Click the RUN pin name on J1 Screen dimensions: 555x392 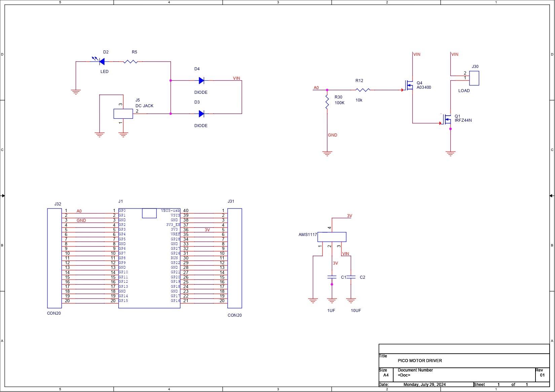coord(174,258)
